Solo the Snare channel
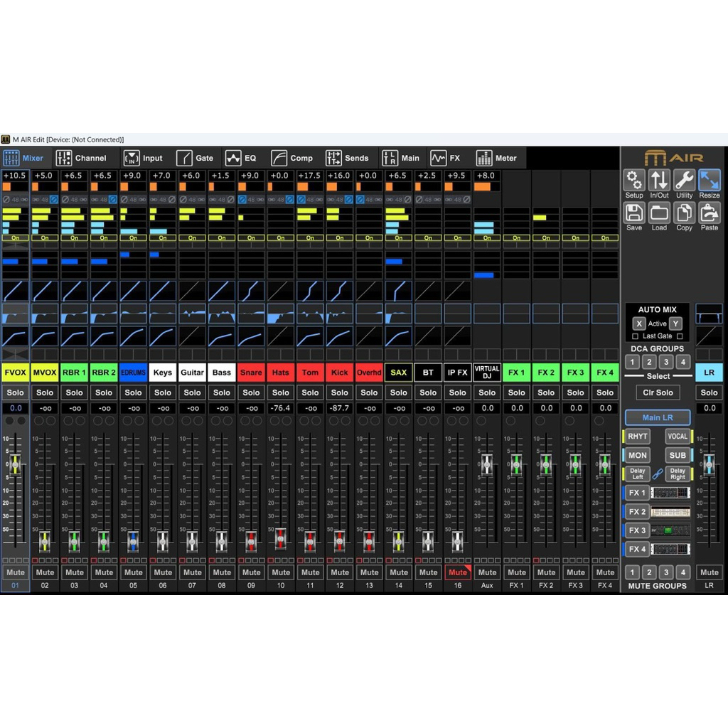 251,392
